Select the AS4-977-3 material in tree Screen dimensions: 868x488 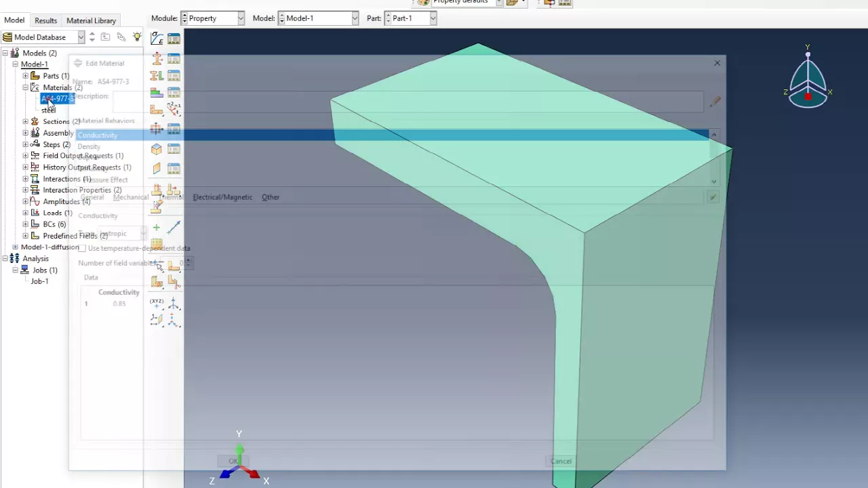(x=57, y=99)
